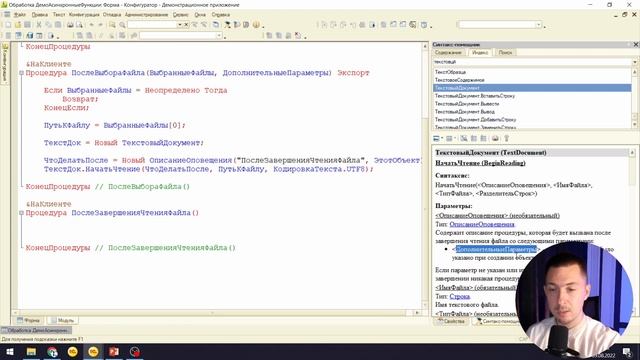This screenshot has width=640, height=360.
Task: Click the Cut scissors icon
Action: pos(39,25)
